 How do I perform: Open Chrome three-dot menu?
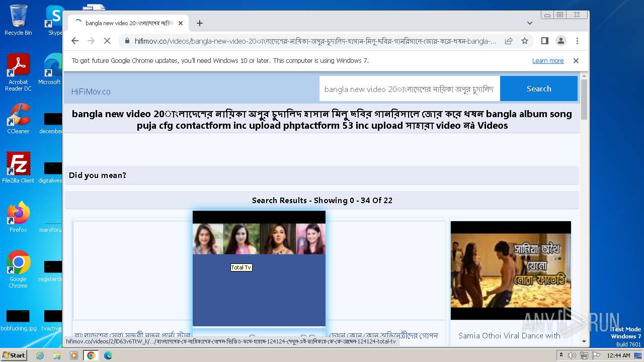577,41
